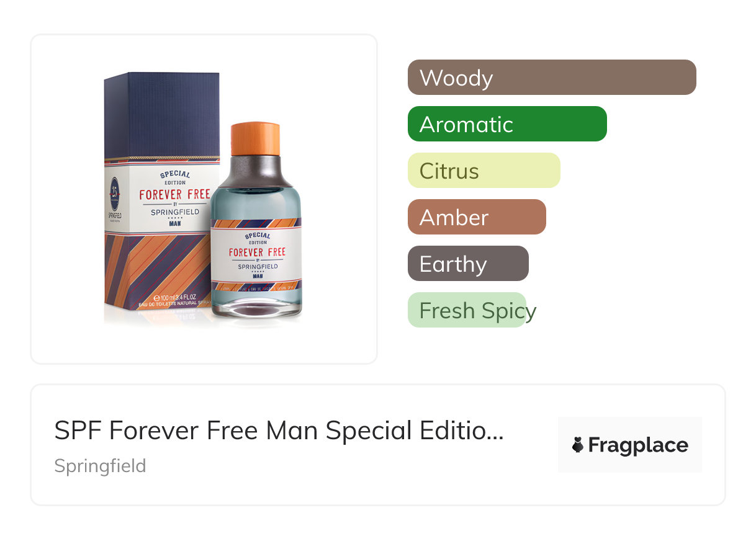The width and height of the screenshot is (756, 536).
Task: Click the Fragplace logo icon
Action: [578, 445]
